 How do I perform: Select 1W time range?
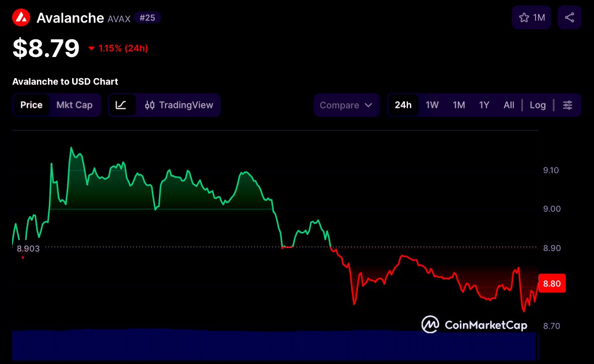[x=432, y=105]
